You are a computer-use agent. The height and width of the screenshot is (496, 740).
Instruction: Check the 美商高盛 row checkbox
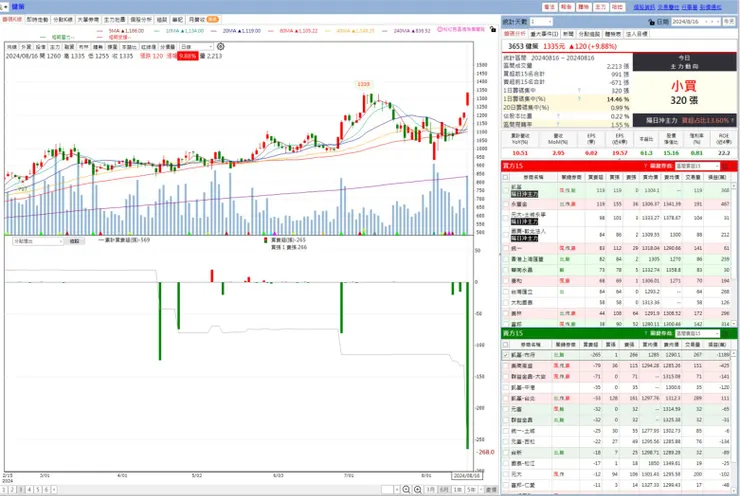click(505, 366)
